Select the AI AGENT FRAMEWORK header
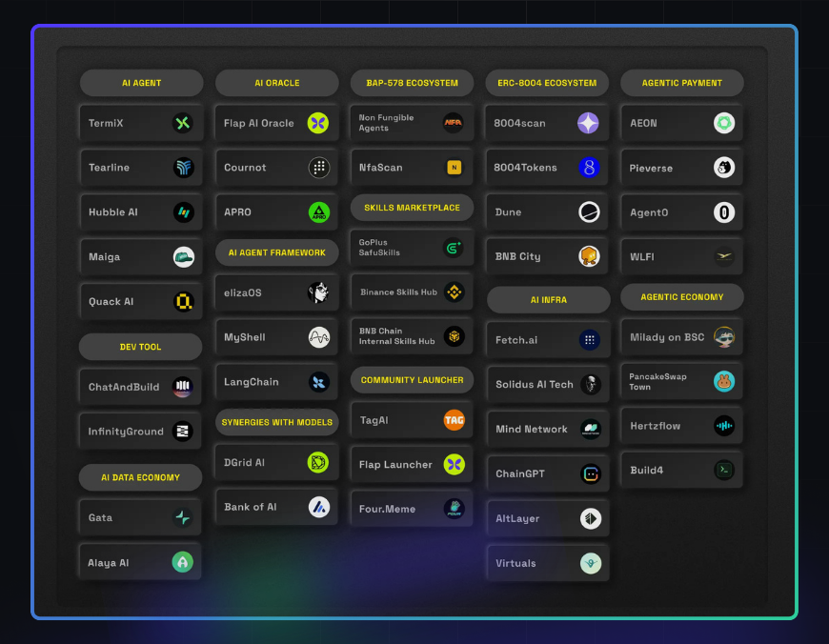The image size is (829, 644). pyautogui.click(x=277, y=252)
